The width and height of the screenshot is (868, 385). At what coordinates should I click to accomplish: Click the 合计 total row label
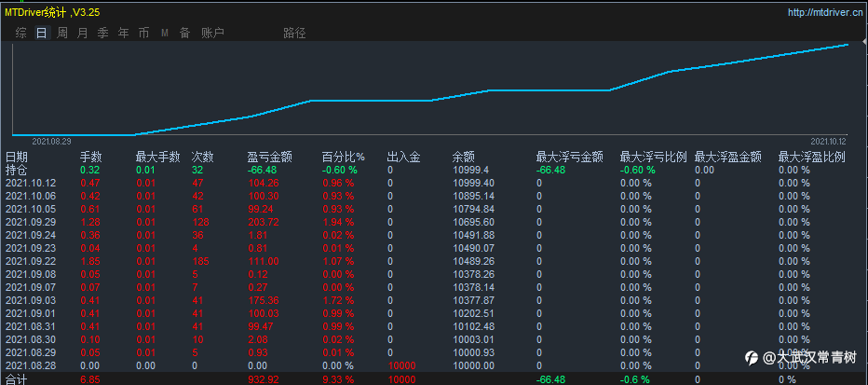coord(16,379)
